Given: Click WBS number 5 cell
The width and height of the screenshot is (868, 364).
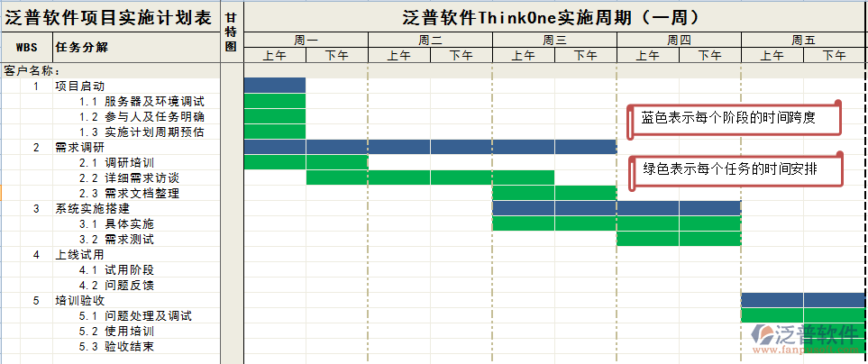Looking at the screenshot, I should [x=37, y=300].
